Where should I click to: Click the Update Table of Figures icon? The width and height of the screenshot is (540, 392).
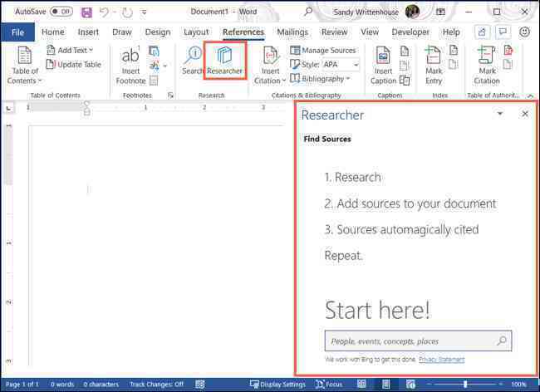click(x=405, y=66)
